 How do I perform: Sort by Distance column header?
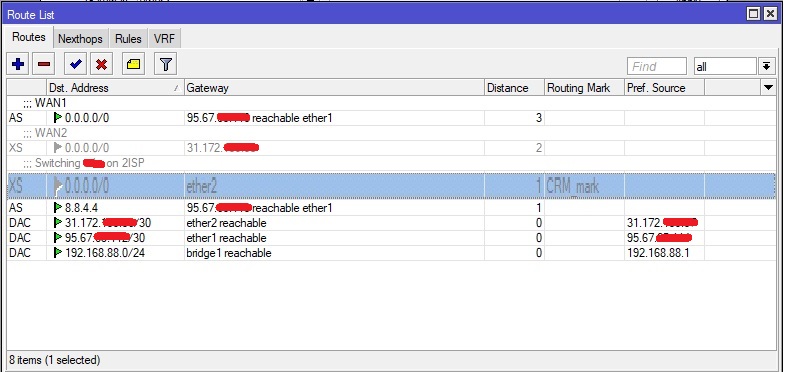point(514,88)
